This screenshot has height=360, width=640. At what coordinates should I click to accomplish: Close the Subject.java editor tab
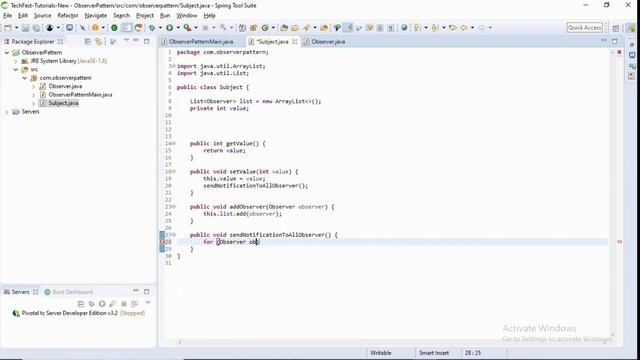(x=295, y=42)
